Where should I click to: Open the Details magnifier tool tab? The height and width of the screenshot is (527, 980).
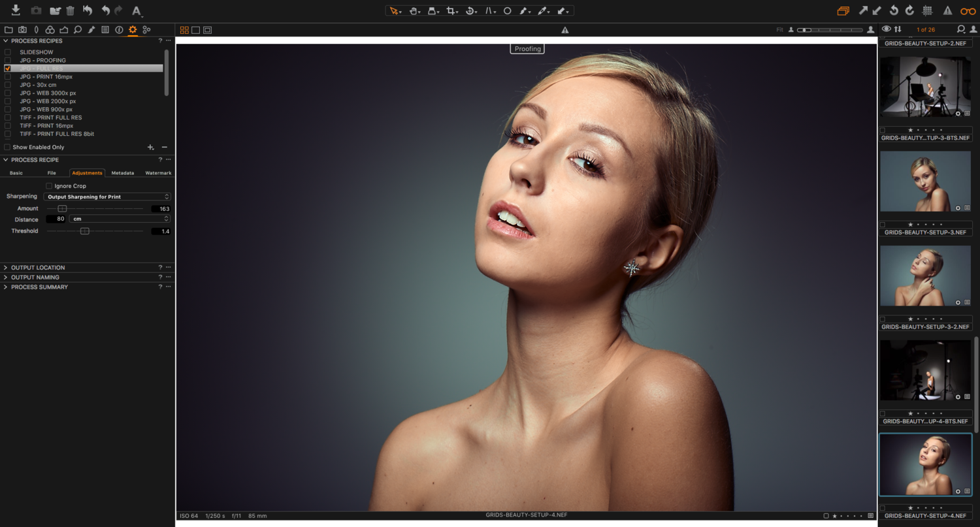(x=78, y=30)
